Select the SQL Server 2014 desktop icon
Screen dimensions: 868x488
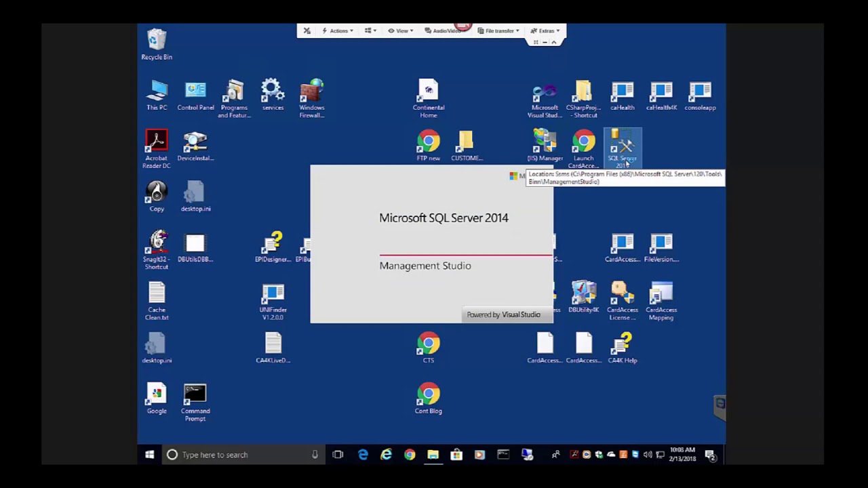pos(622,149)
